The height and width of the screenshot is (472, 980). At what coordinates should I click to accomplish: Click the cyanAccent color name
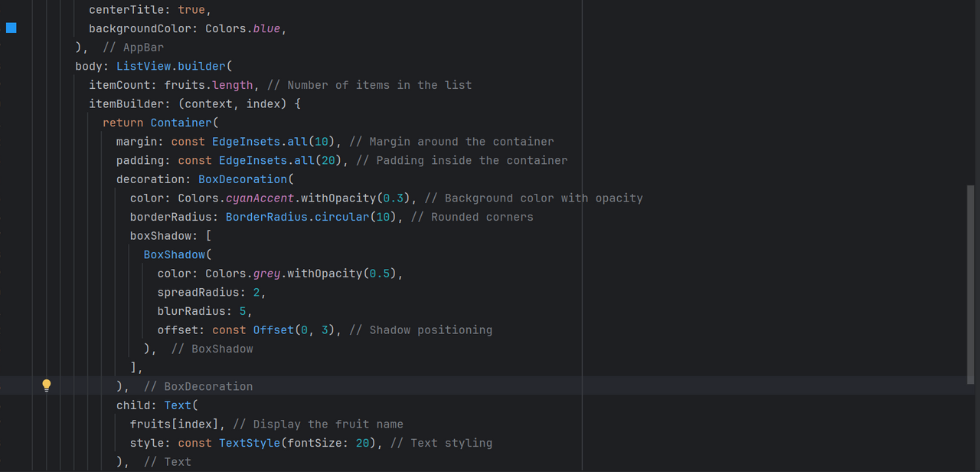point(260,198)
